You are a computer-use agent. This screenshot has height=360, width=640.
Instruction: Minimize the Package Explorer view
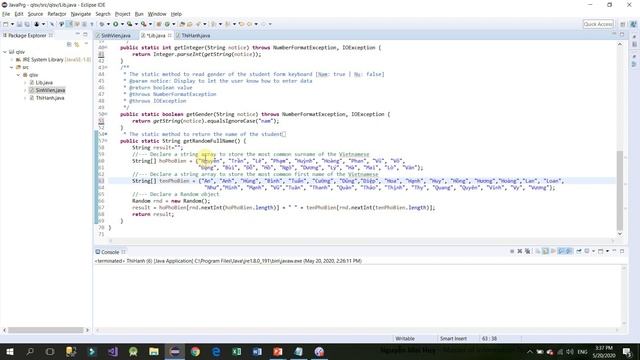(78, 35)
